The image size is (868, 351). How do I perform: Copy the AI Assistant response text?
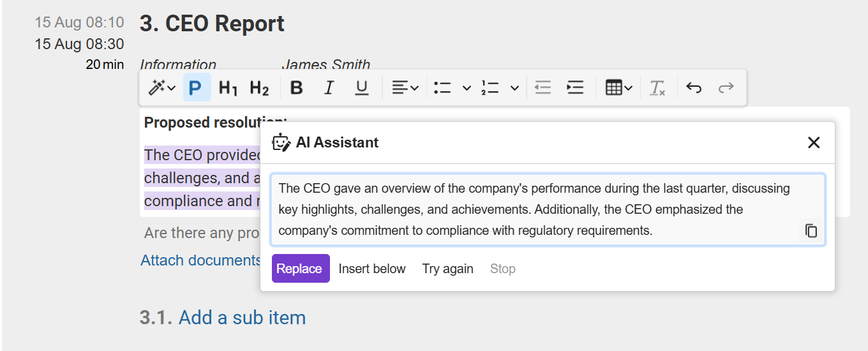811,230
